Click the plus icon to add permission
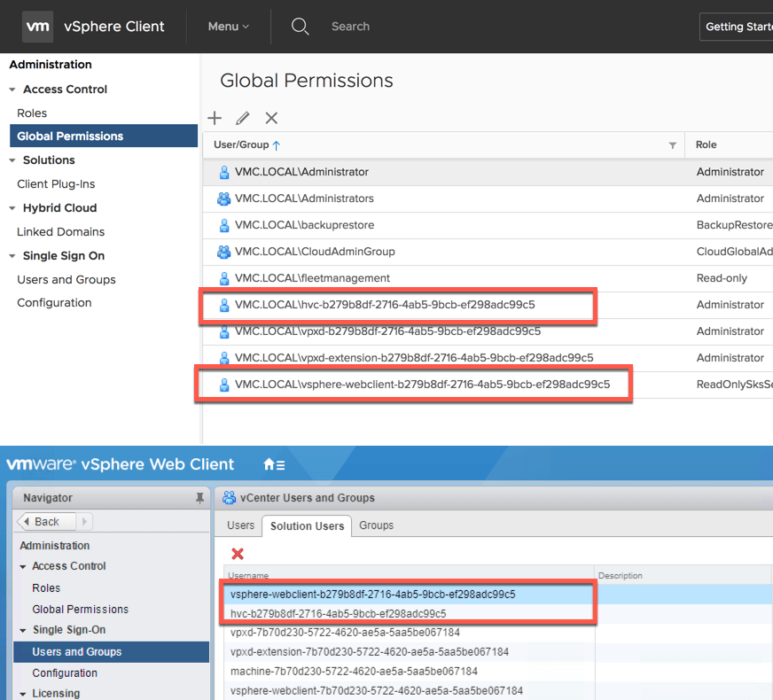 215,118
